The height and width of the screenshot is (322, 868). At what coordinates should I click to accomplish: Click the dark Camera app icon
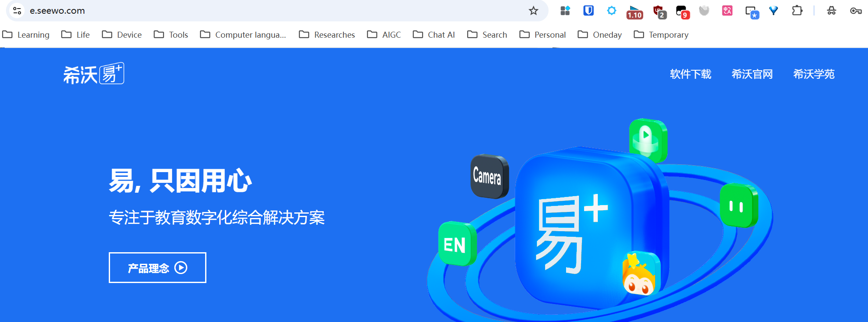(490, 176)
